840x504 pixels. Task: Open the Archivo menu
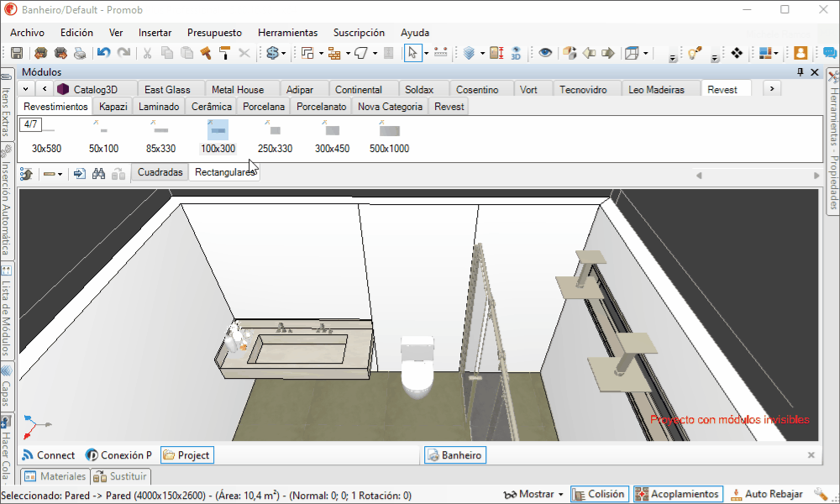28,33
